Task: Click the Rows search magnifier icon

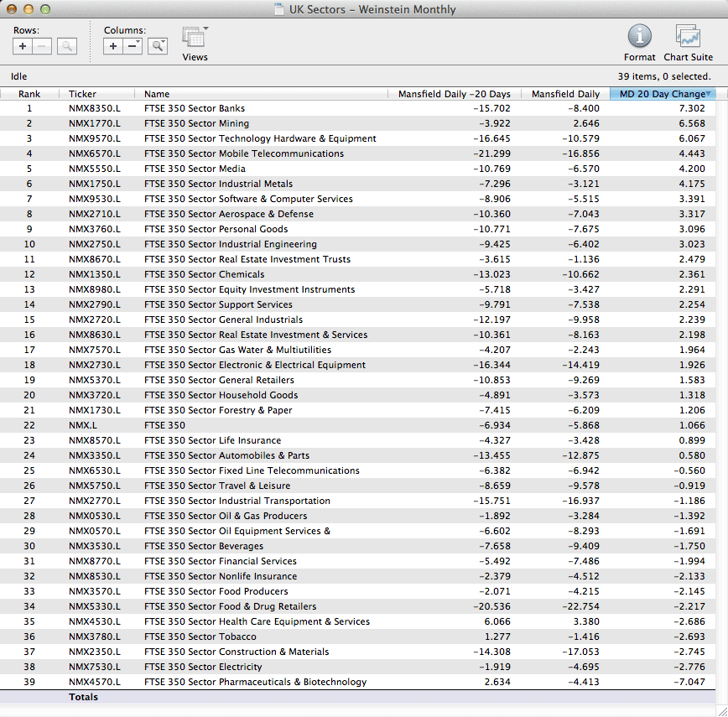Action: pyautogui.click(x=67, y=47)
